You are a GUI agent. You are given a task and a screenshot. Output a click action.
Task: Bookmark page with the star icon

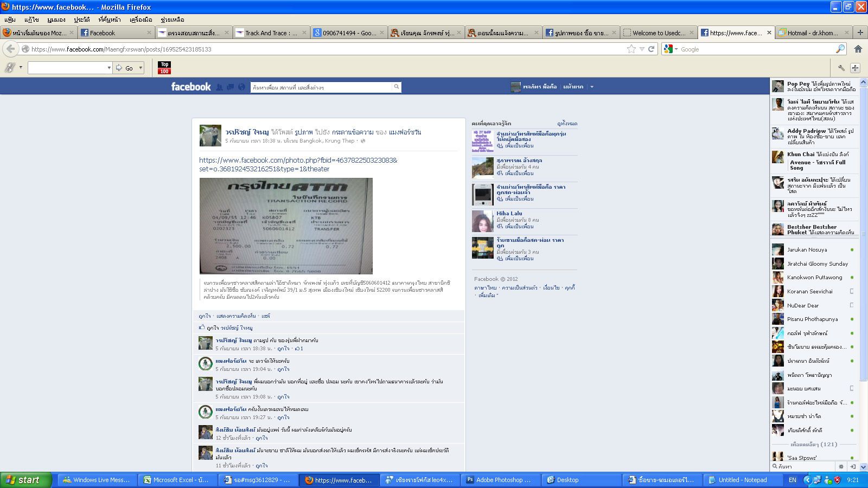[631, 49]
